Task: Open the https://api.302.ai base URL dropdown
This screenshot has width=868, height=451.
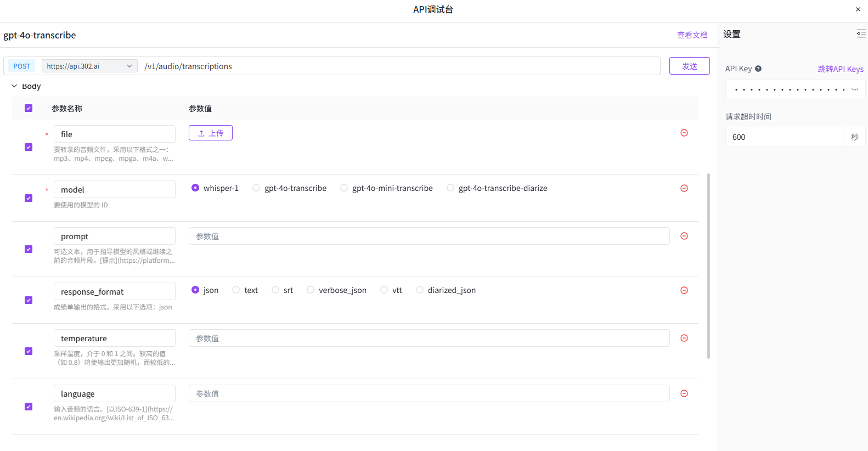Action: click(x=89, y=66)
